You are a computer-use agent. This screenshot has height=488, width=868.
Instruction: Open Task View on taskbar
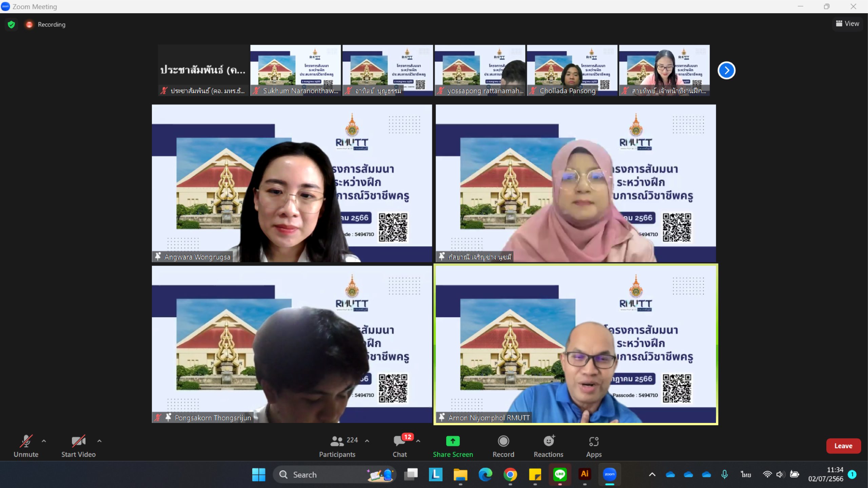click(x=411, y=475)
